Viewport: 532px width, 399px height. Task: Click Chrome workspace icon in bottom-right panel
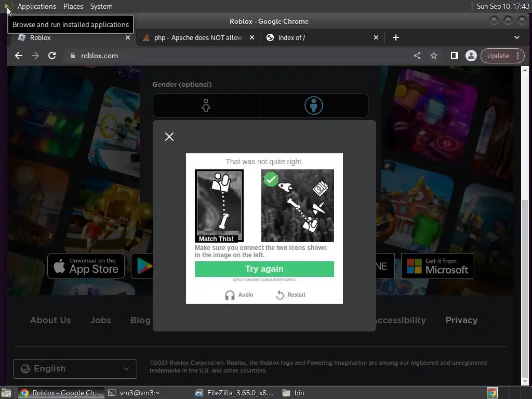point(492,393)
